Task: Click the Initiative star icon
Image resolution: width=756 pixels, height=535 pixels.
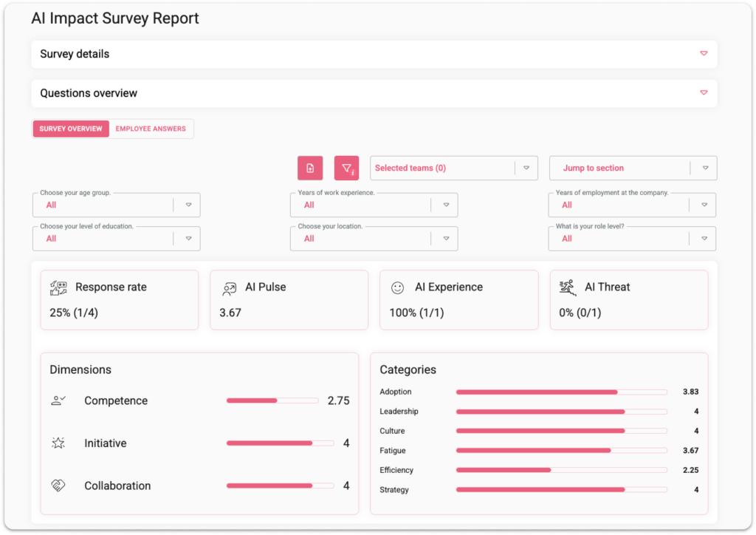Action: pos(58,443)
